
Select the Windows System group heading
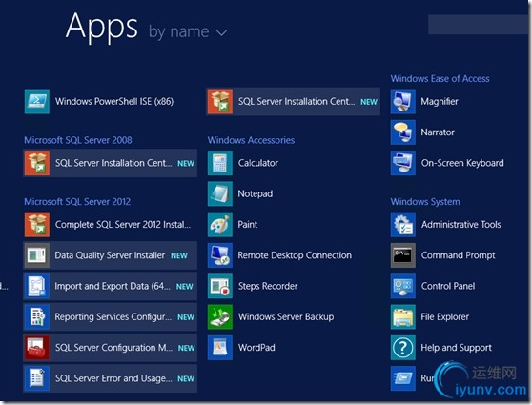(x=425, y=202)
